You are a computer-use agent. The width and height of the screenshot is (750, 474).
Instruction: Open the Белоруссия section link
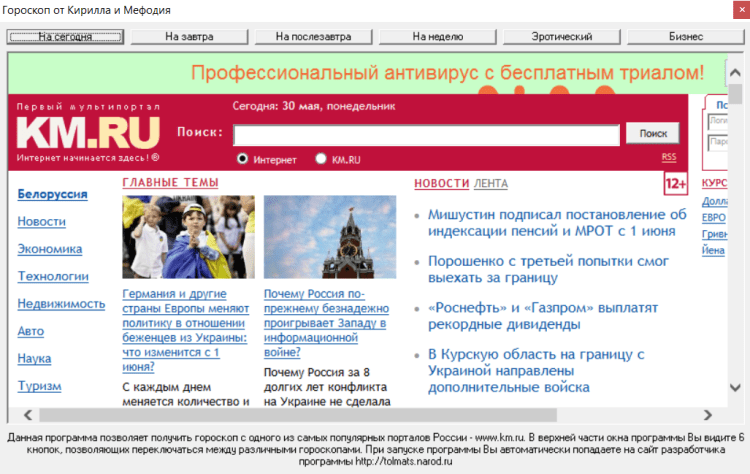tap(53, 194)
